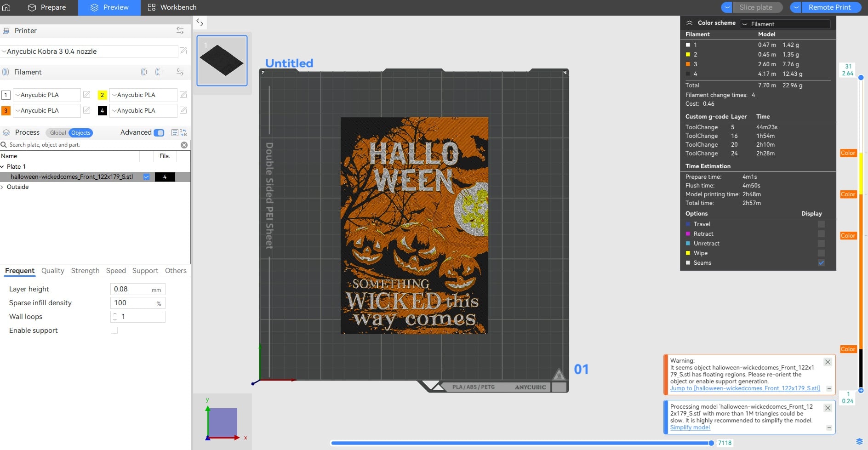Click the yellow filament 2 color swatch
The width and height of the screenshot is (868, 450).
click(103, 95)
